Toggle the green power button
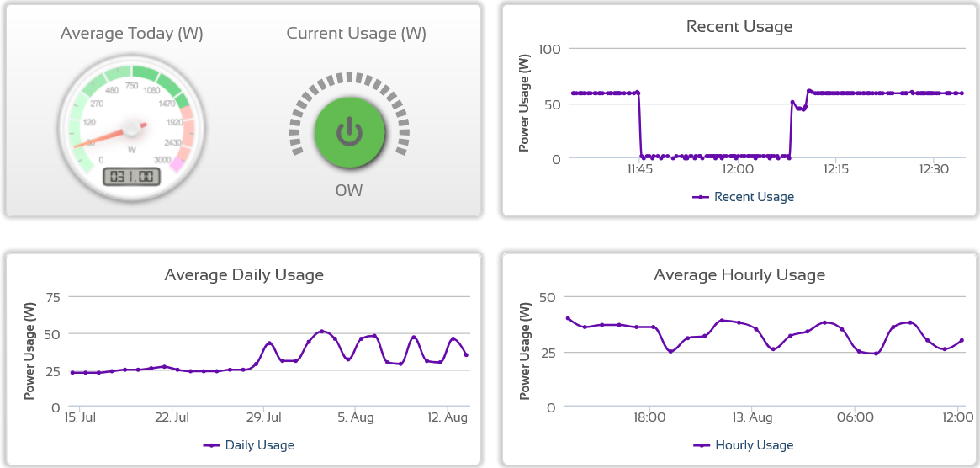 point(349,131)
